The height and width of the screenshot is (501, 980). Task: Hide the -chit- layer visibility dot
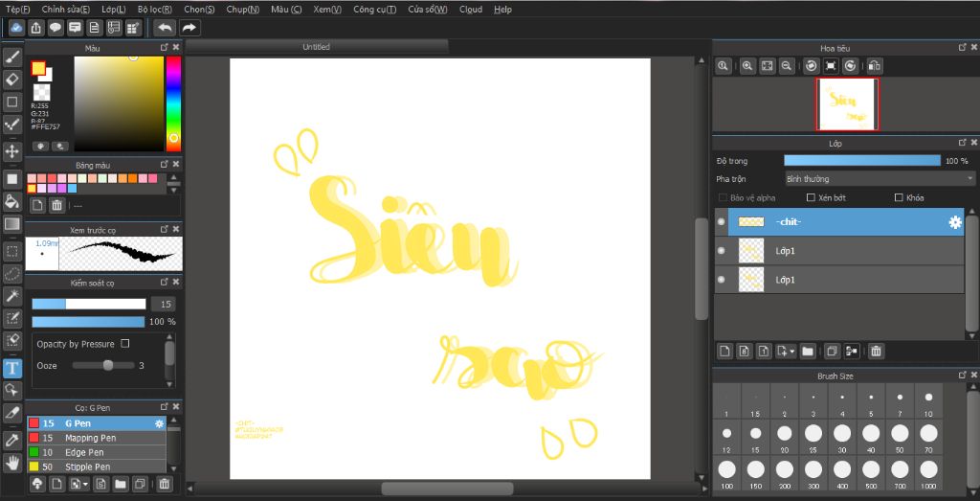coord(722,221)
